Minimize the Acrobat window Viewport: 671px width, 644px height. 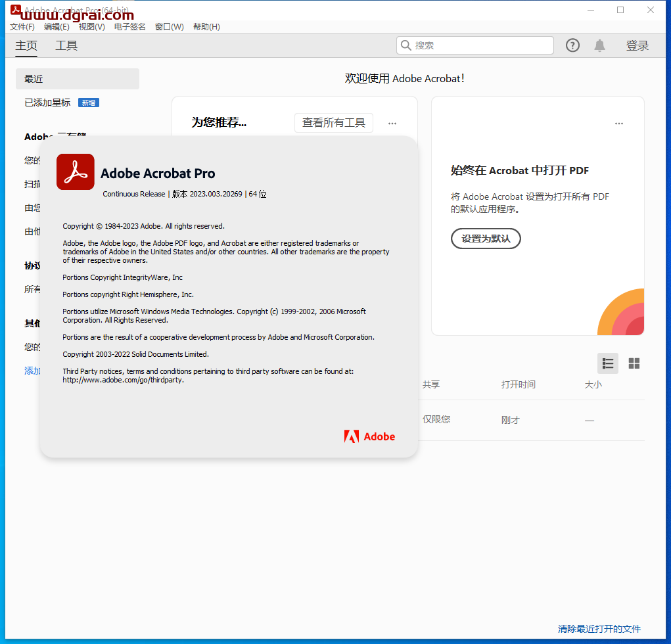point(591,10)
